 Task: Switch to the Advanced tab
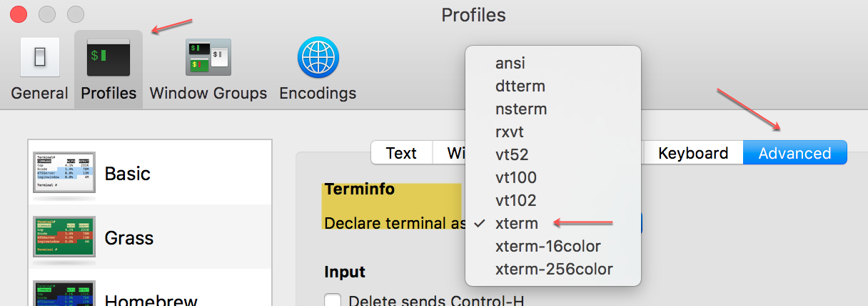pyautogui.click(x=794, y=153)
